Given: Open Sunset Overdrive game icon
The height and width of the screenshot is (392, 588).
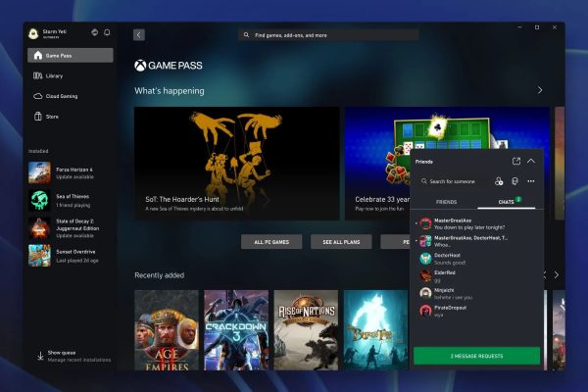Looking at the screenshot, I should click(x=39, y=256).
